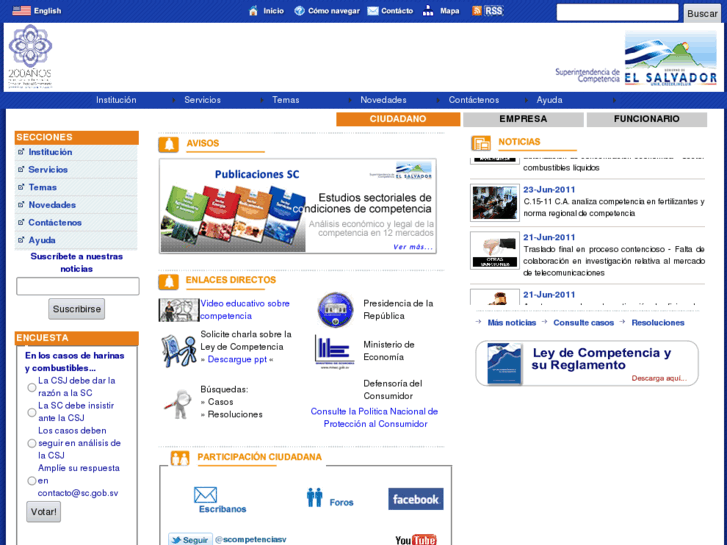Image resolution: width=727 pixels, height=545 pixels.
Task: Switch to the Ciudadano tab
Action: coord(398,119)
